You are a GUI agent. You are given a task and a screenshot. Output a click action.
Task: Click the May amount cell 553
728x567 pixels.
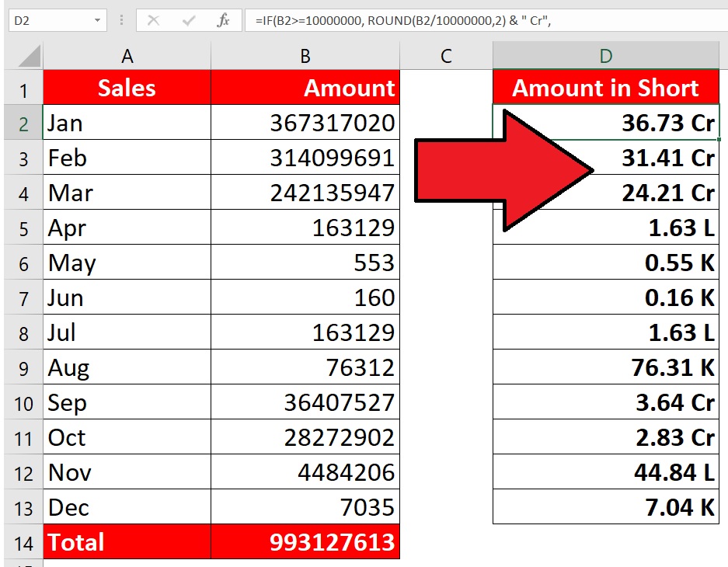(x=305, y=263)
